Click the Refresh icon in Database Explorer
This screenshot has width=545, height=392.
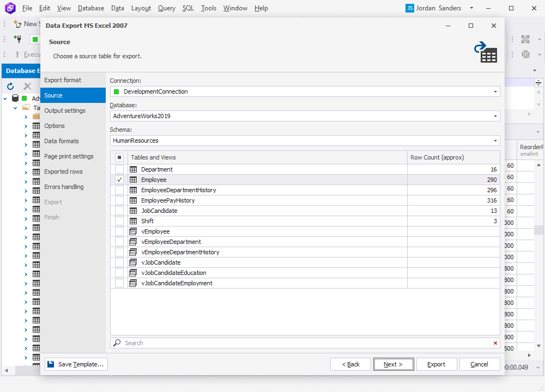[10, 86]
